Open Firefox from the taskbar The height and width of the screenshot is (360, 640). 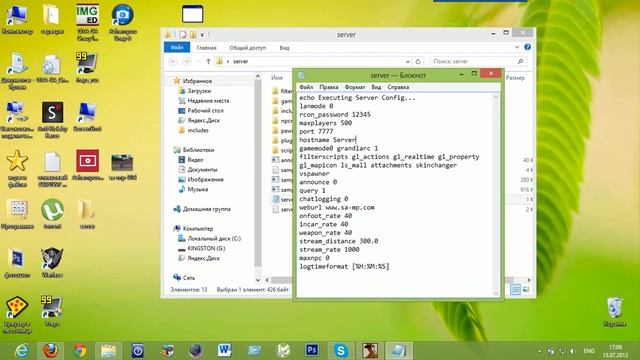click(50, 351)
